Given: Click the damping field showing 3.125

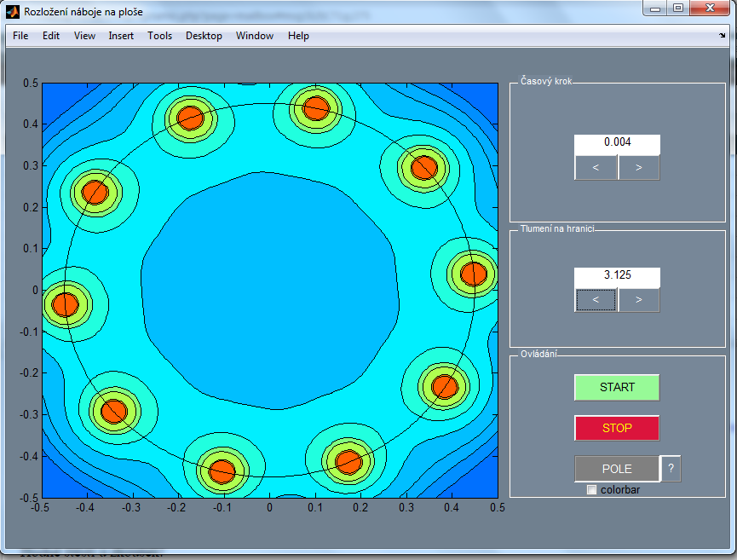Looking at the screenshot, I should click(617, 275).
